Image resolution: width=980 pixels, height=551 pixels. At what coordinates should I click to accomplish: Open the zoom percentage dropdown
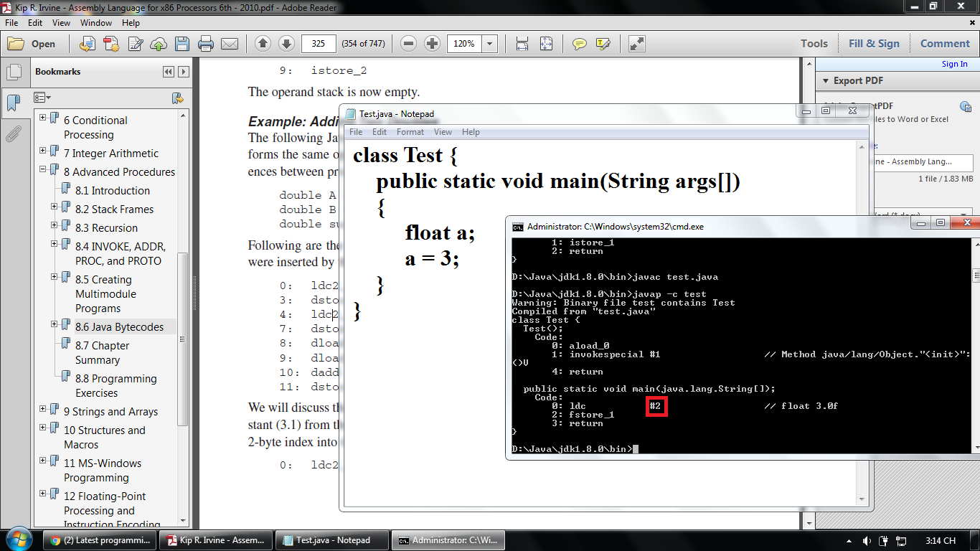[490, 44]
